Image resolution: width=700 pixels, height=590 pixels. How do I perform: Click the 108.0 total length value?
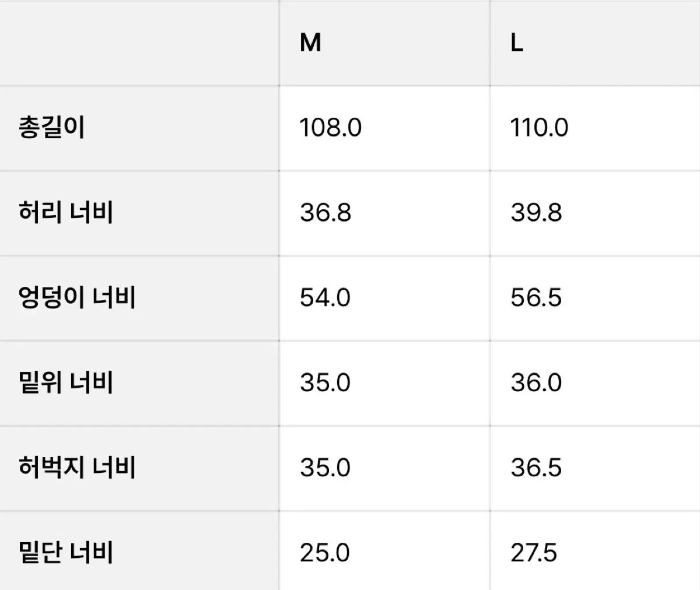(331, 127)
